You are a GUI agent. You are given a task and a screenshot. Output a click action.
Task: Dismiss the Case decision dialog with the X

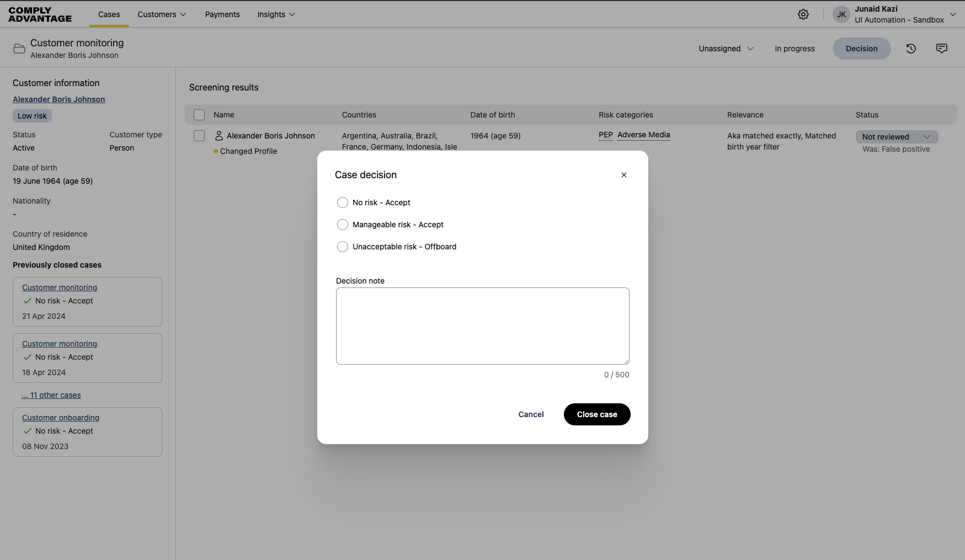click(624, 175)
